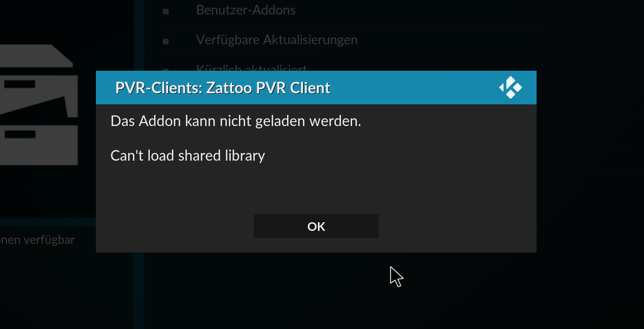Click the upper slot of the box icon
Screen dimensions: 644x329
click(19, 84)
